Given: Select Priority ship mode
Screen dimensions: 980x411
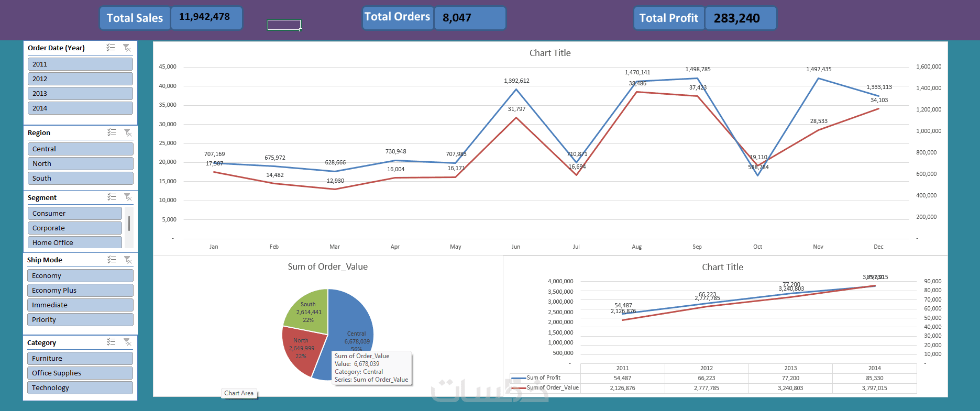Looking at the screenshot, I should click(80, 319).
